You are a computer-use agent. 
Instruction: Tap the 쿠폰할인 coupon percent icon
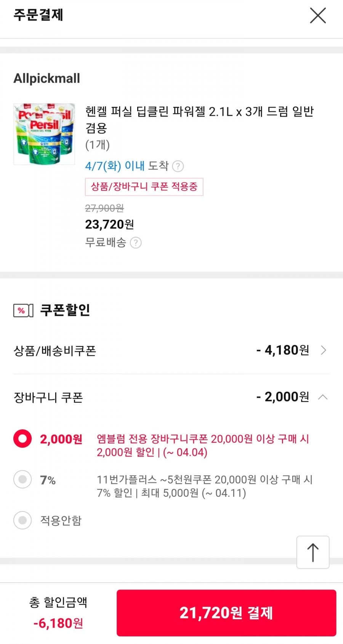(x=23, y=311)
